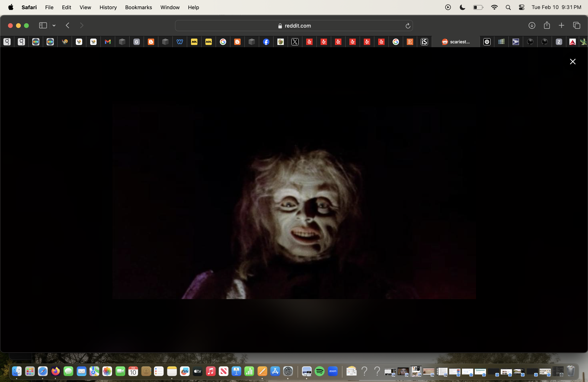Open the Bookmarks menu
Viewport: 588px width, 382px height.
click(x=138, y=8)
